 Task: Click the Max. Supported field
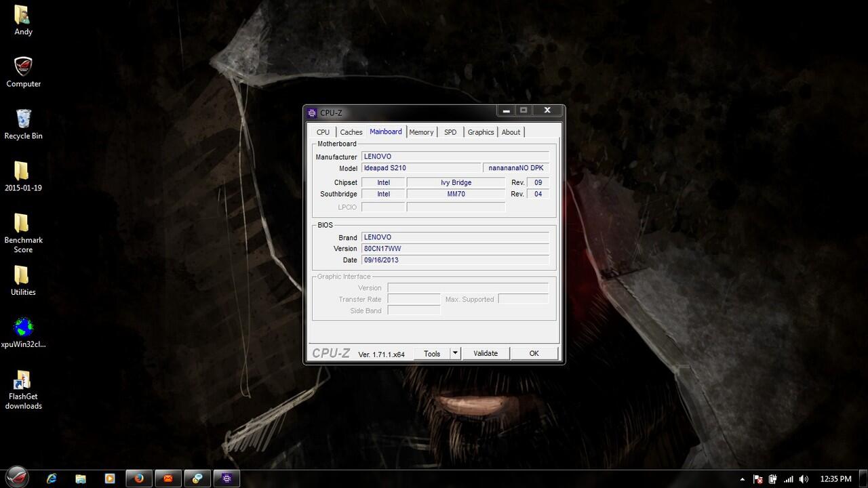coord(524,299)
